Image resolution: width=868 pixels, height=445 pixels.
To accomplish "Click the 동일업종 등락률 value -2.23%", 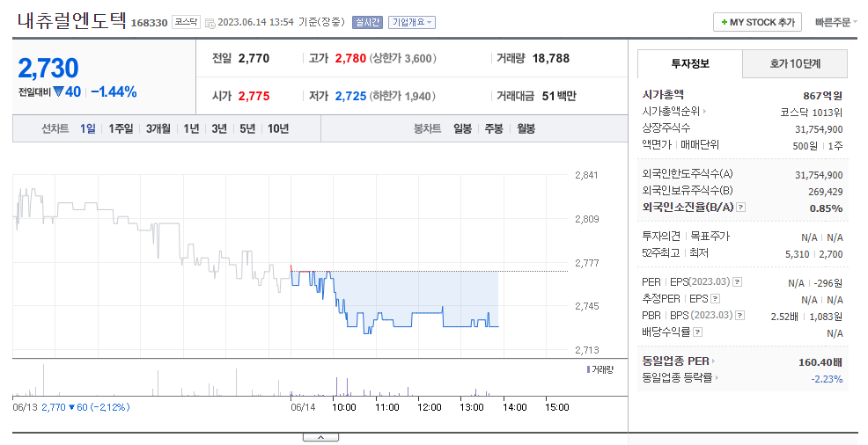I will [x=827, y=379].
